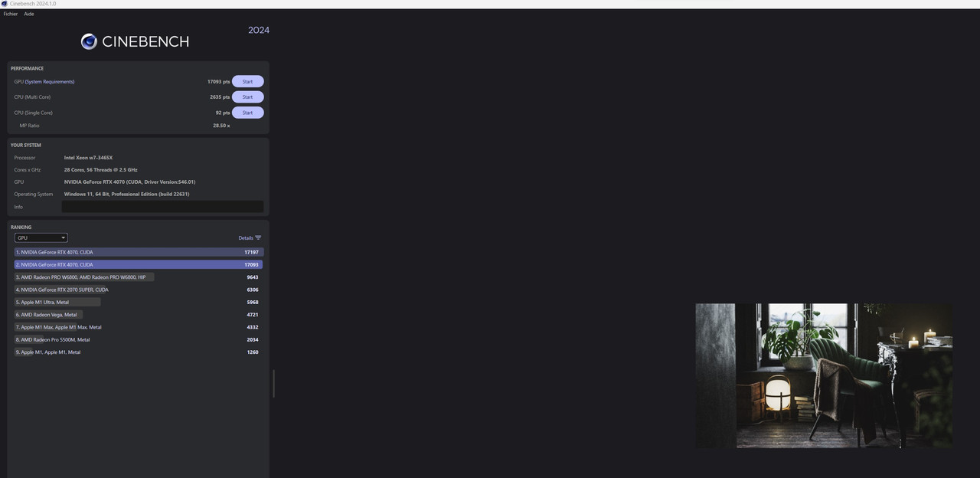Select AMD Radeon Vega ranking row

139,315
